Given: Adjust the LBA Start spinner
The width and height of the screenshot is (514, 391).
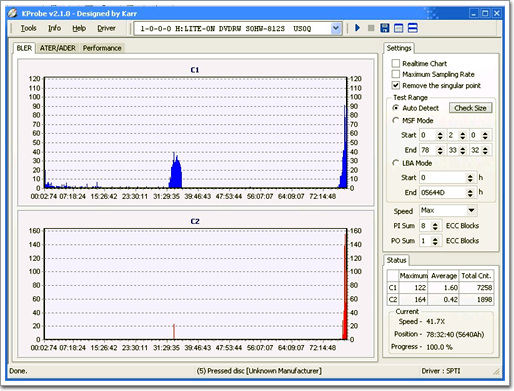Looking at the screenshot, I should click(470, 178).
